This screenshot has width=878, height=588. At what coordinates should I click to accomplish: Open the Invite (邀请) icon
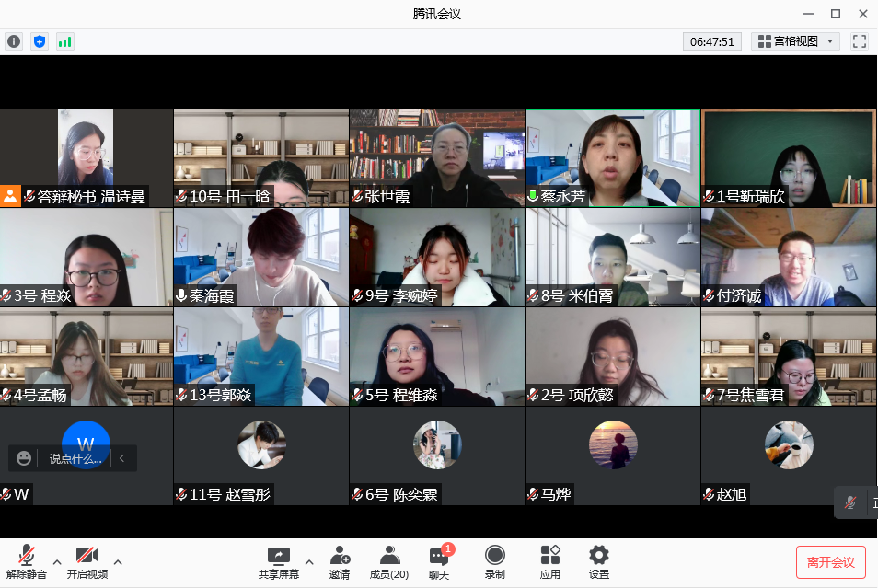point(340,561)
